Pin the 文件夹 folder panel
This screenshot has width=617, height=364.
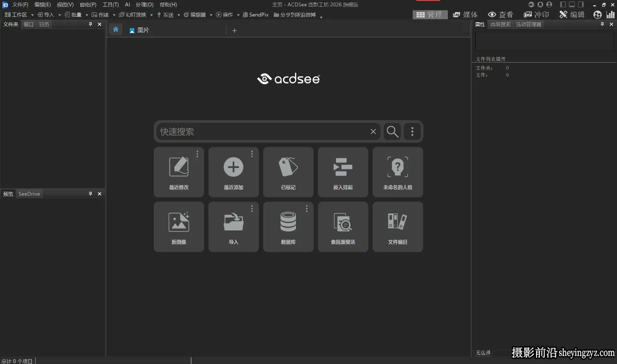point(90,24)
